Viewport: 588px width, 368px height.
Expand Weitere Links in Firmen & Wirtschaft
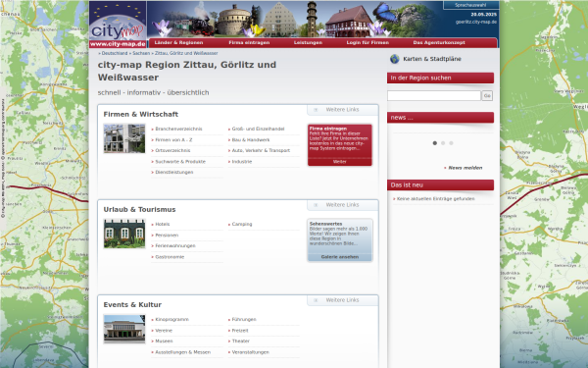[x=342, y=110]
